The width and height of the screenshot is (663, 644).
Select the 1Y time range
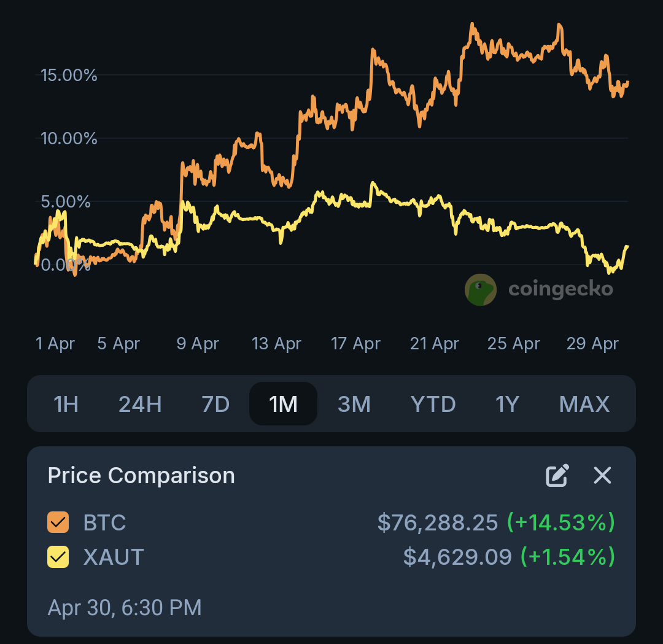(x=507, y=404)
